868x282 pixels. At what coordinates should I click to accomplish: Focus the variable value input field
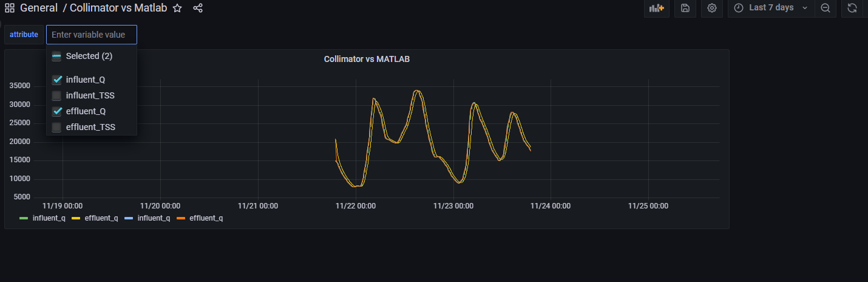[x=92, y=35]
